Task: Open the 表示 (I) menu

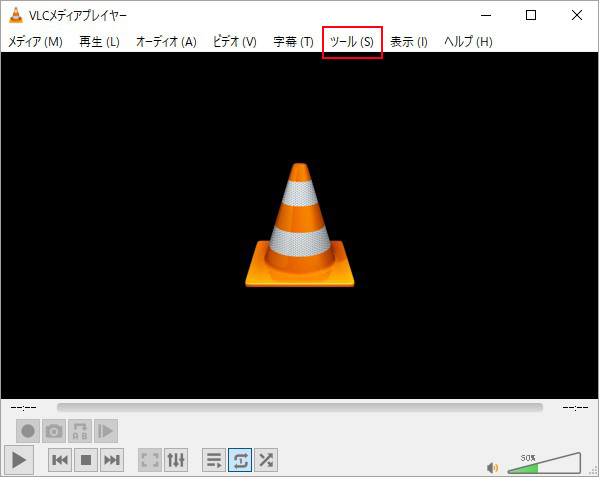Action: tap(409, 42)
